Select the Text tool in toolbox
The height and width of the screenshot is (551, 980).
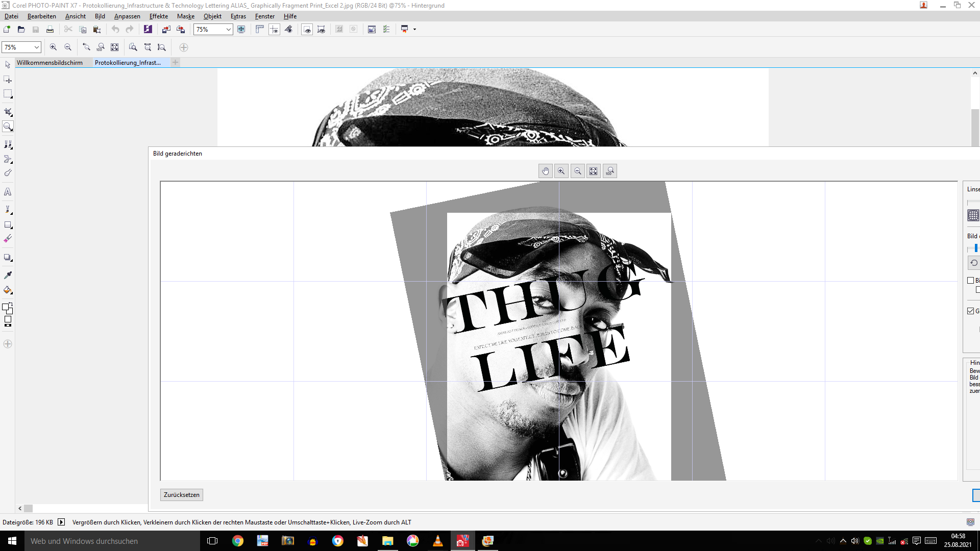(x=8, y=192)
